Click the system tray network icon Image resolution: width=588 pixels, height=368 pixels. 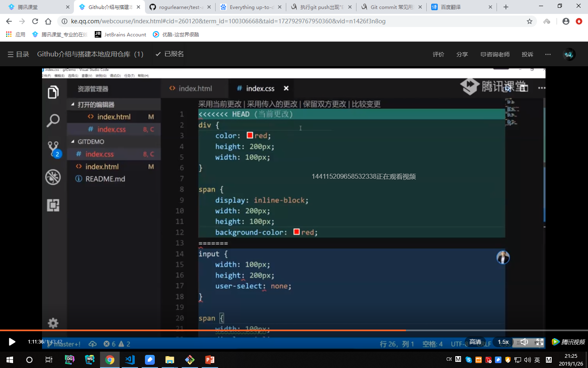[517, 360]
